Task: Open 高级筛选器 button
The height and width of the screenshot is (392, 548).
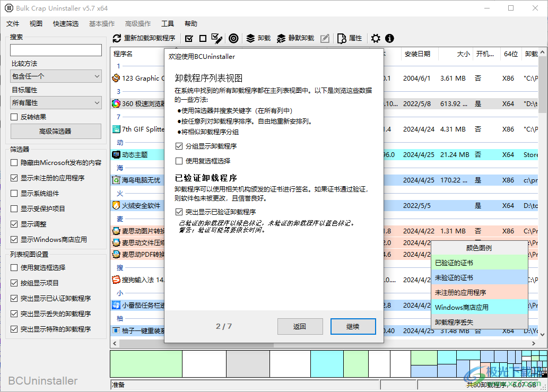Action: [x=56, y=132]
